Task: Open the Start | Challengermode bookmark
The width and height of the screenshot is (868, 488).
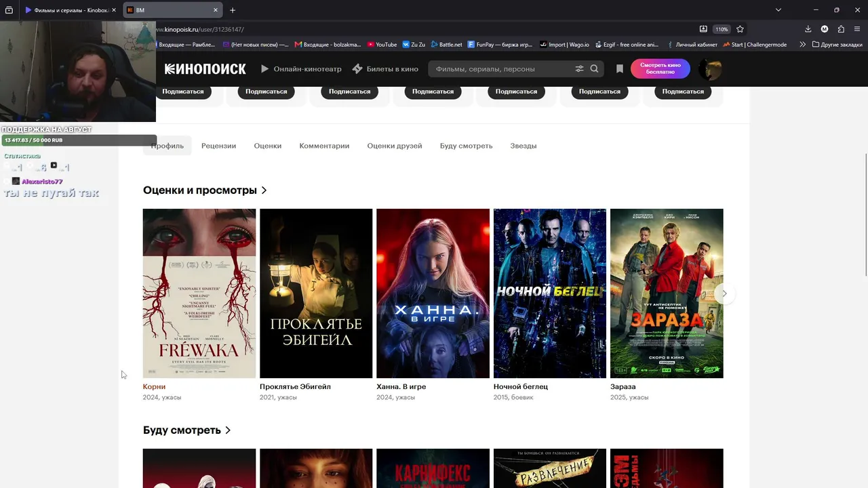Action: pyautogui.click(x=755, y=45)
